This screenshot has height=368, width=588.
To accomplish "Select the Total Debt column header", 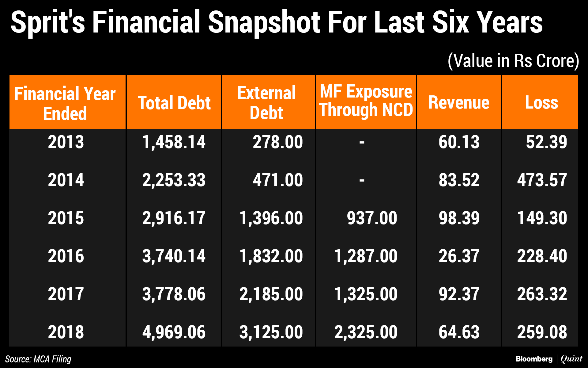I will click(x=174, y=103).
